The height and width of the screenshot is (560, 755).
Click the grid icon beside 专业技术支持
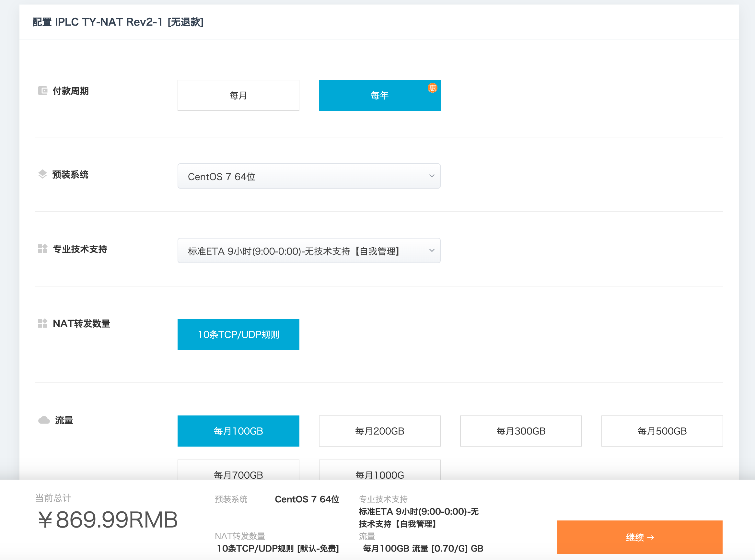[x=43, y=249]
